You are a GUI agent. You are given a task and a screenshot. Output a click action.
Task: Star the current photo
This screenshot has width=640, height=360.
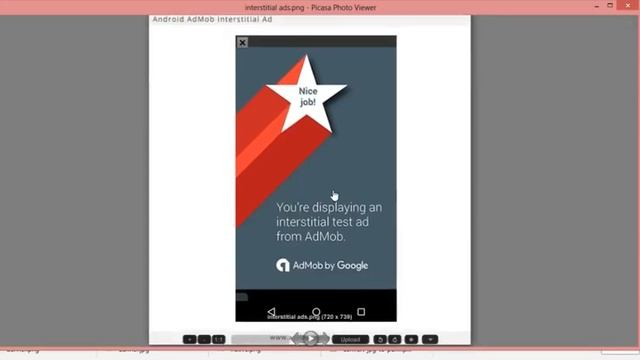point(411,339)
